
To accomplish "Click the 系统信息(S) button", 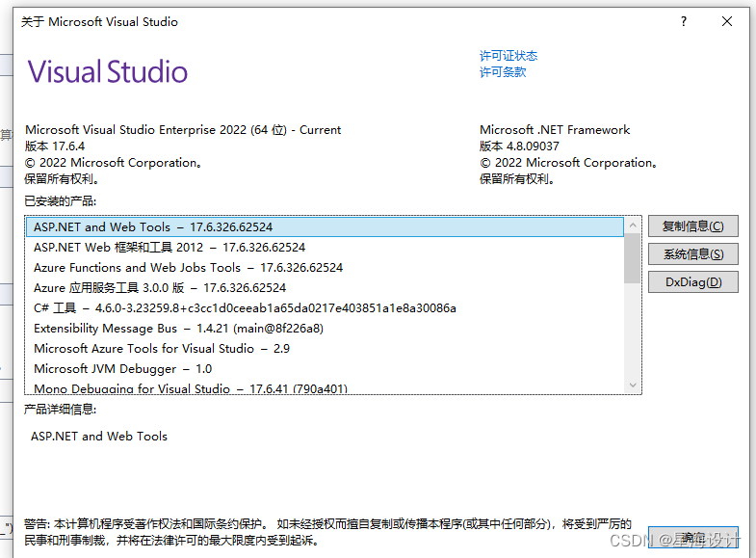I will (692, 254).
